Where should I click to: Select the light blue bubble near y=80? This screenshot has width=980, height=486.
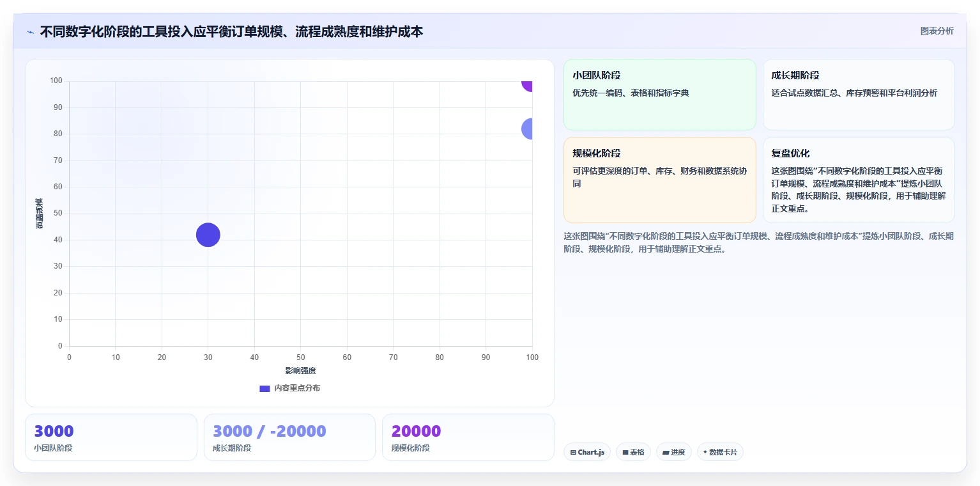coord(527,129)
